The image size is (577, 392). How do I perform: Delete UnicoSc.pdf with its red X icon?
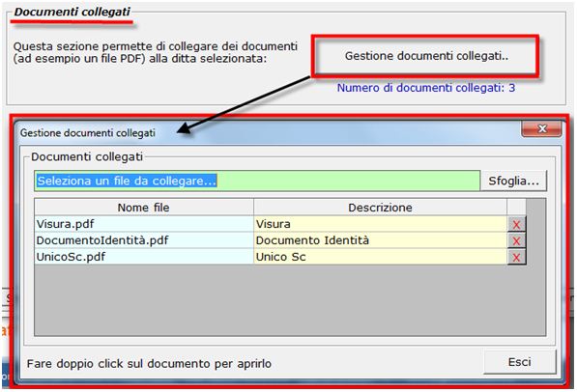coord(516,258)
